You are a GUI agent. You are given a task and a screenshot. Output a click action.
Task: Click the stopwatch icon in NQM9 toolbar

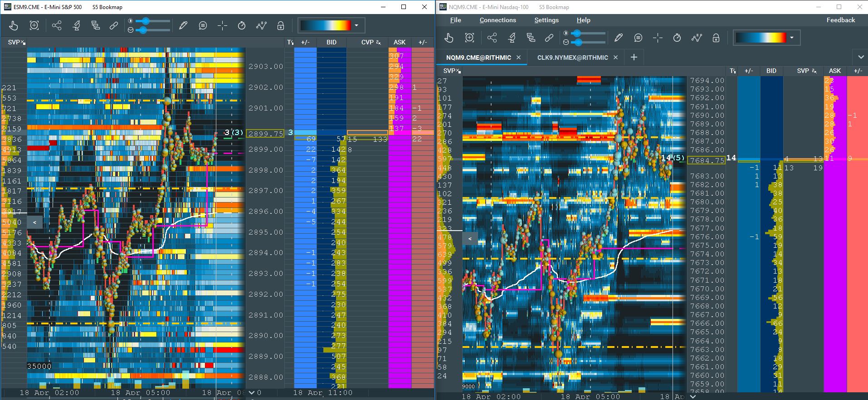[x=677, y=38]
